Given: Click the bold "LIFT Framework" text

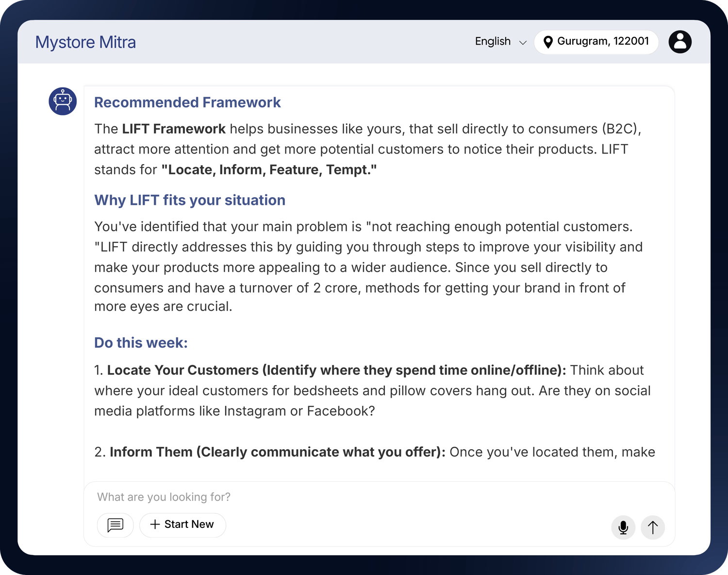Looking at the screenshot, I should click(173, 129).
